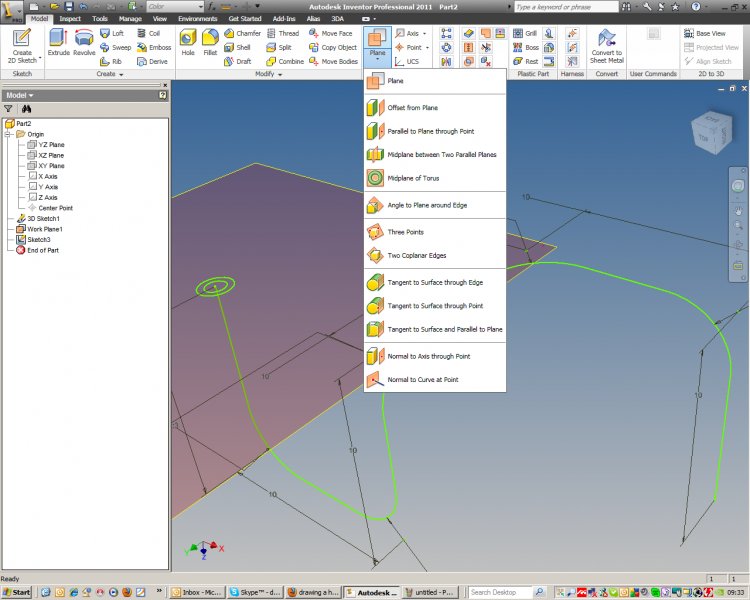Select the Revolve tool

pos(84,42)
